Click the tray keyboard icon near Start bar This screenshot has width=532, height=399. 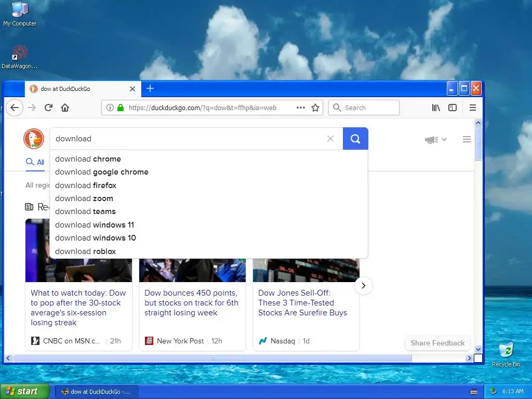(474, 392)
